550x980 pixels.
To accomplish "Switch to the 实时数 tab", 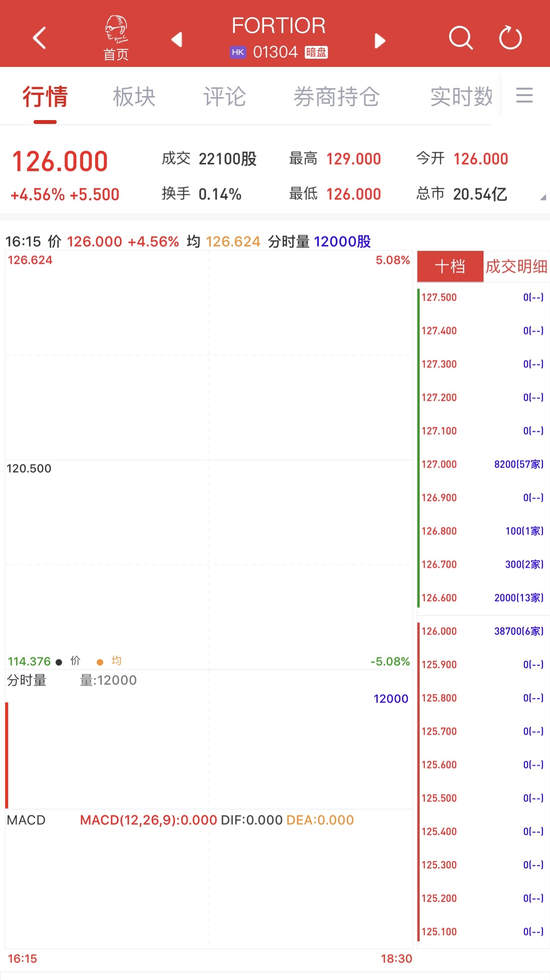I will click(x=461, y=96).
